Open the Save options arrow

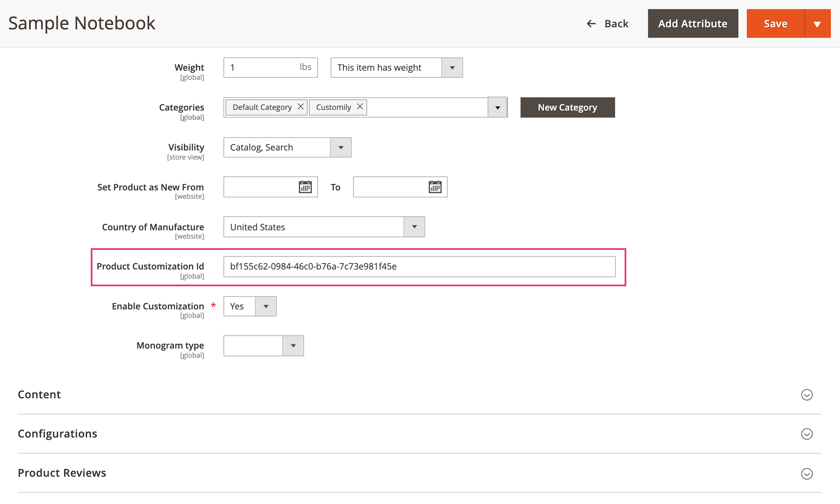(817, 23)
